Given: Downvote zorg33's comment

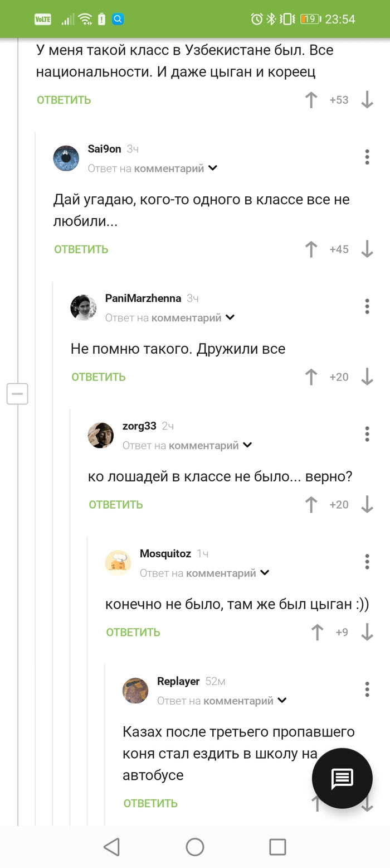Looking at the screenshot, I should pyautogui.click(x=367, y=505).
